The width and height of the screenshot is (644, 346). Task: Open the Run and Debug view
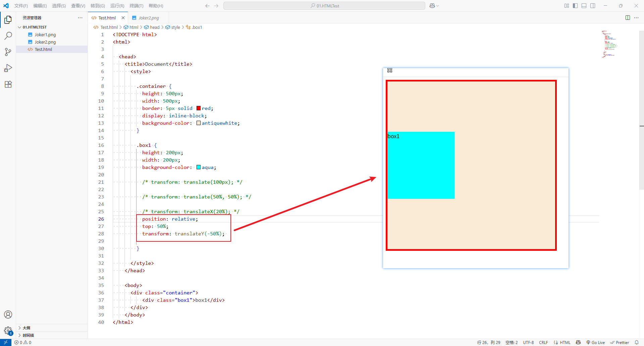tap(8, 68)
